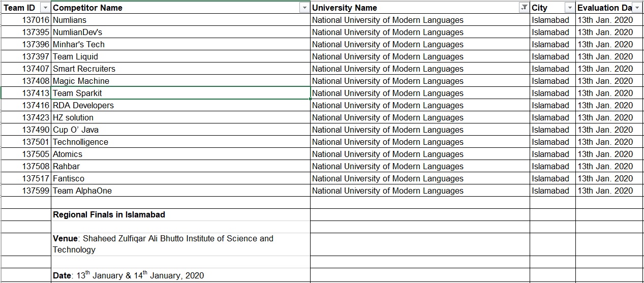
Task: Open the City column filter dropdown
Action: [570, 8]
